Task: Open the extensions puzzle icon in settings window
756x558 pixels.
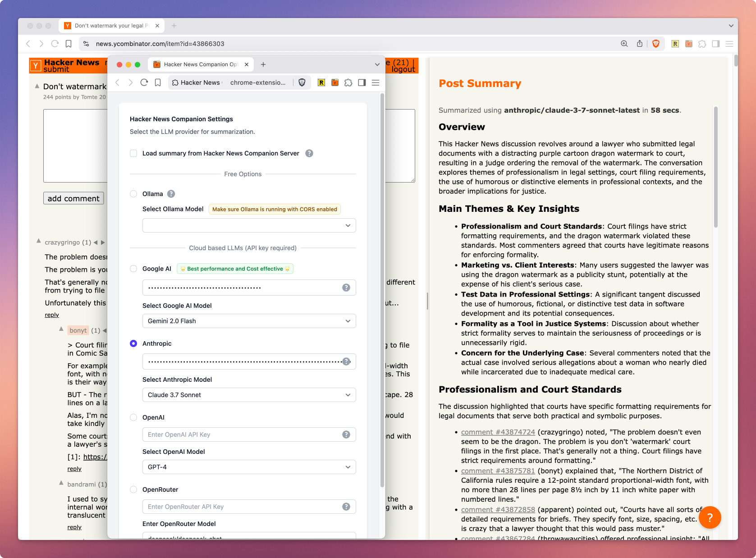Action: tap(348, 82)
